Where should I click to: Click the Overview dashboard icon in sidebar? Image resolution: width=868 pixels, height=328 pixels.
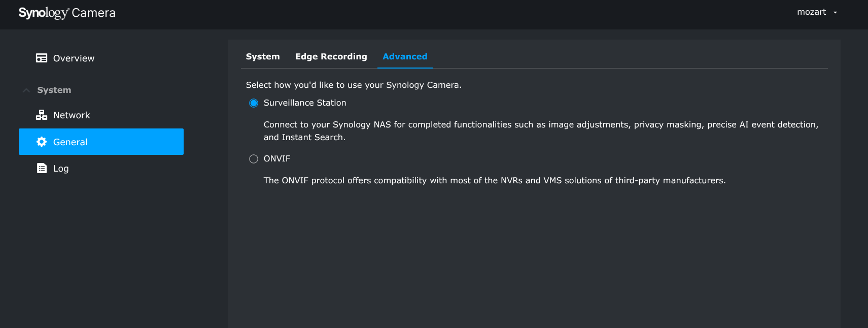42,58
